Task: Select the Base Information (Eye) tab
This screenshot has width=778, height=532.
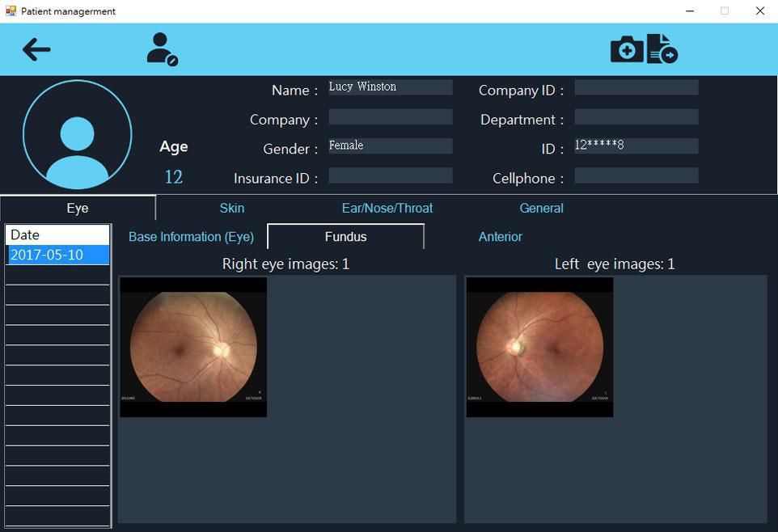Action: pos(191,237)
